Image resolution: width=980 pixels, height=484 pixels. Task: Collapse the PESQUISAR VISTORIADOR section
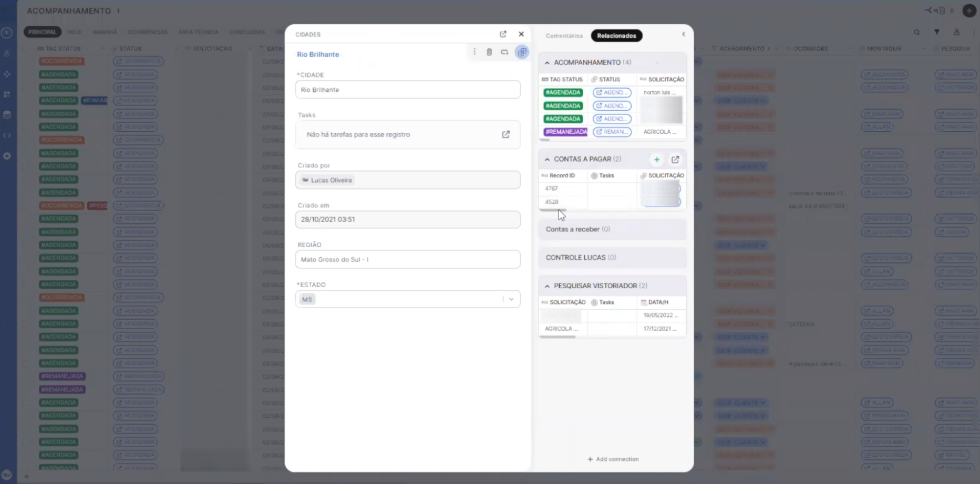click(x=547, y=286)
